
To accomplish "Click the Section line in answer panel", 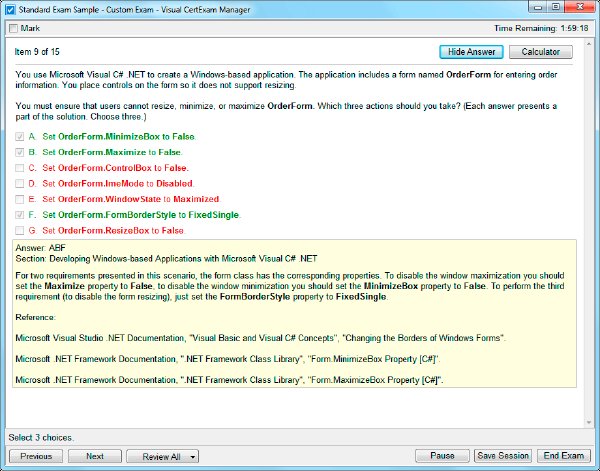I will coord(166,259).
